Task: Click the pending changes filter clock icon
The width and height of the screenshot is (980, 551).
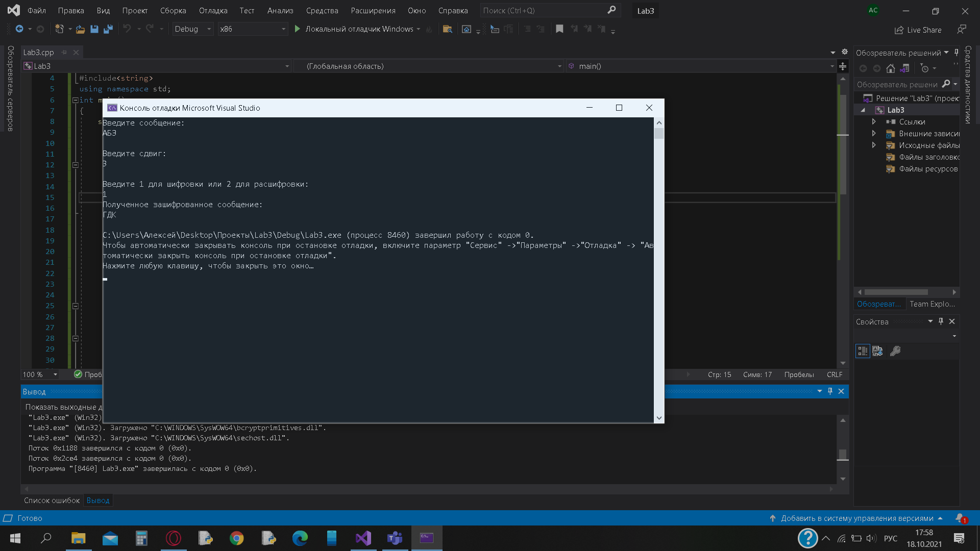Action: [924, 68]
